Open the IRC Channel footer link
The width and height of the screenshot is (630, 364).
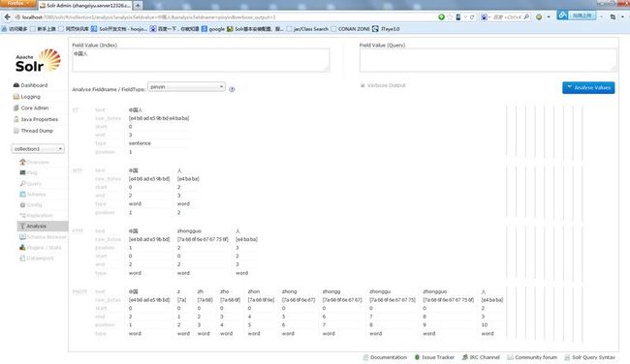[x=481, y=357]
